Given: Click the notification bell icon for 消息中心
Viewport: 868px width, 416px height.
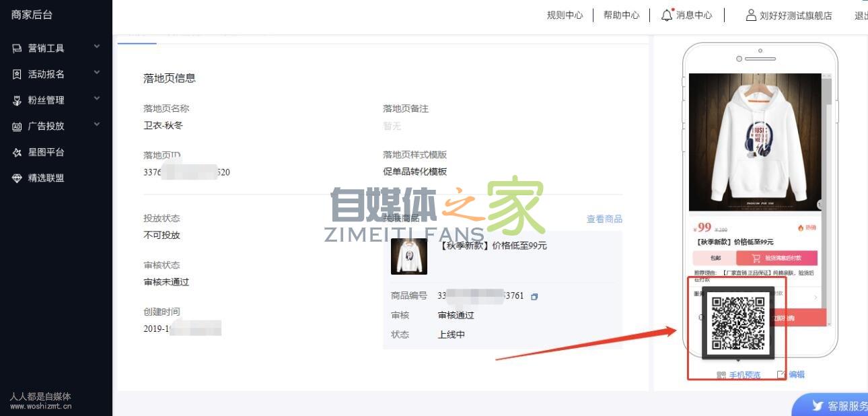Looking at the screenshot, I should tap(667, 15).
